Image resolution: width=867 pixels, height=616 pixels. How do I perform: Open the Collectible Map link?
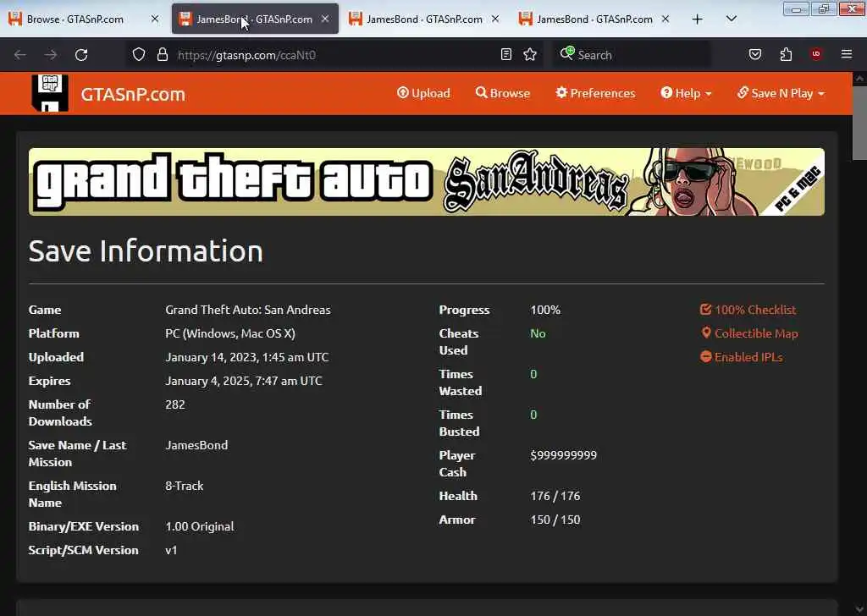click(749, 333)
